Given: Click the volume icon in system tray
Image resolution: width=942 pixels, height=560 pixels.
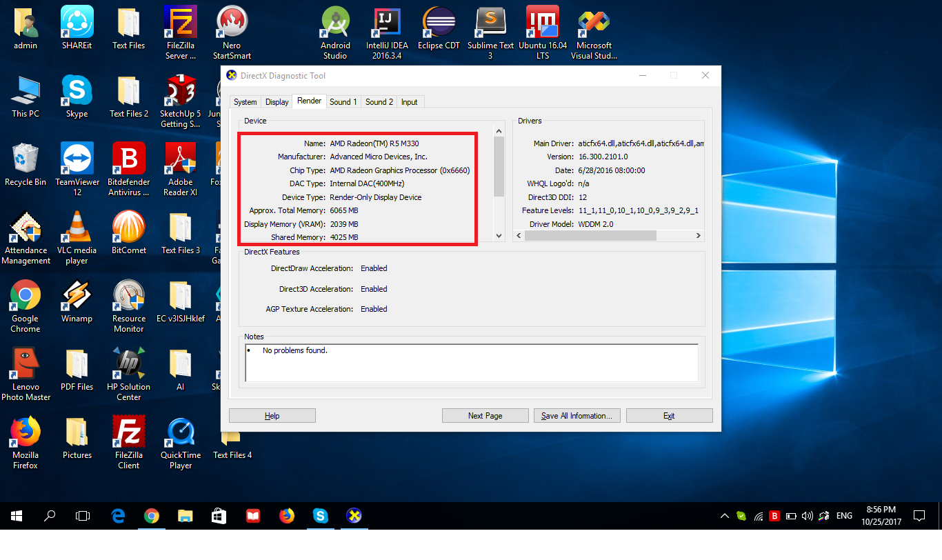Looking at the screenshot, I should tap(808, 516).
